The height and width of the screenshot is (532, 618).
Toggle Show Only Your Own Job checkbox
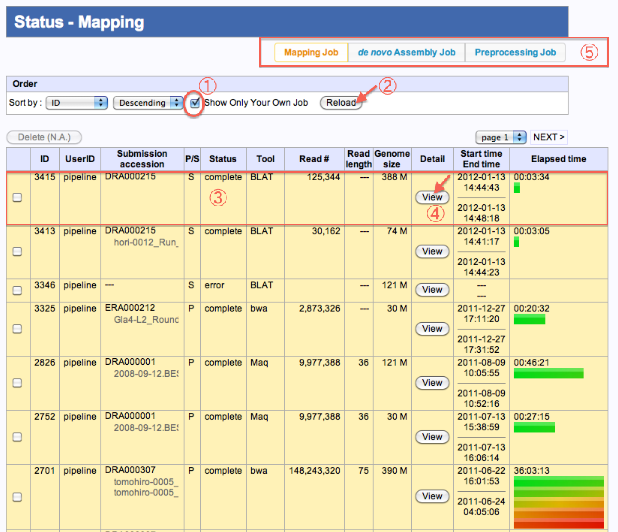[x=195, y=102]
